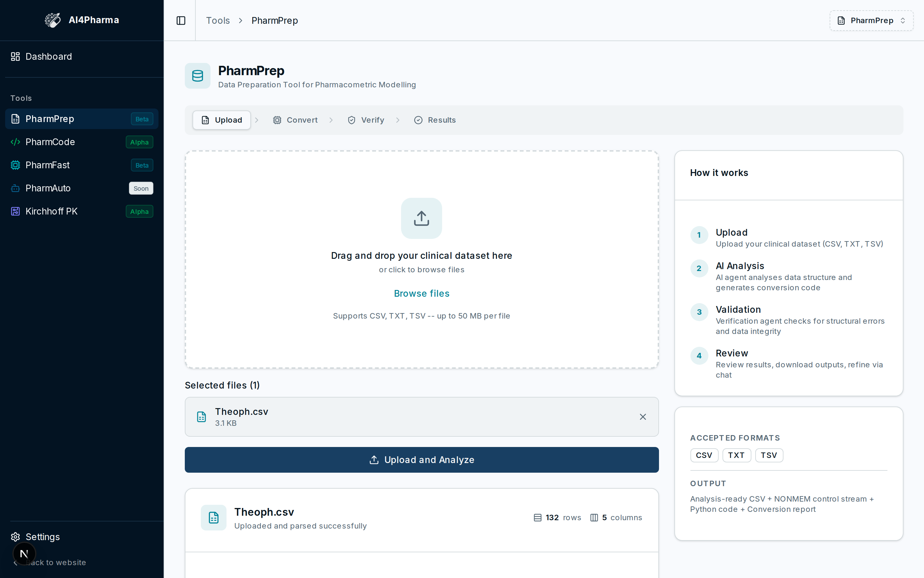Viewport: 924px width, 578px height.
Task: Click the Results check-circle icon in stepper
Action: [418, 120]
